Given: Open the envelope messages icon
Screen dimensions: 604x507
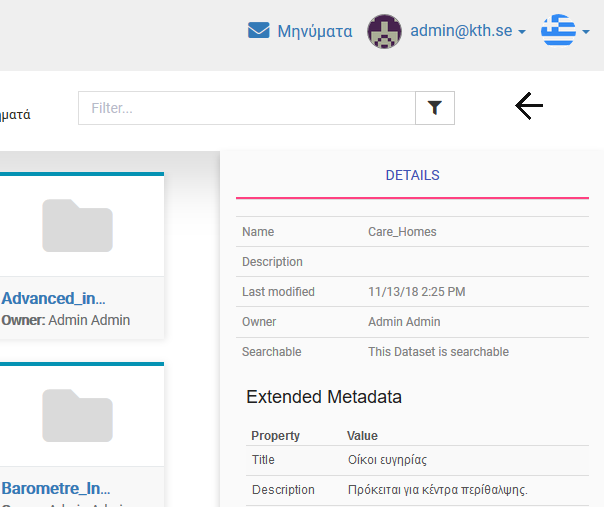Looking at the screenshot, I should pos(258,30).
